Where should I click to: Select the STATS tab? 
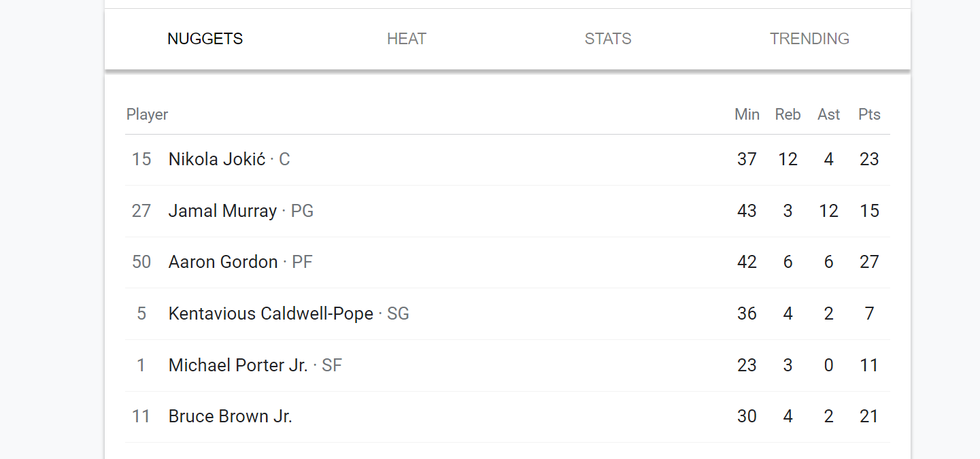[608, 39]
